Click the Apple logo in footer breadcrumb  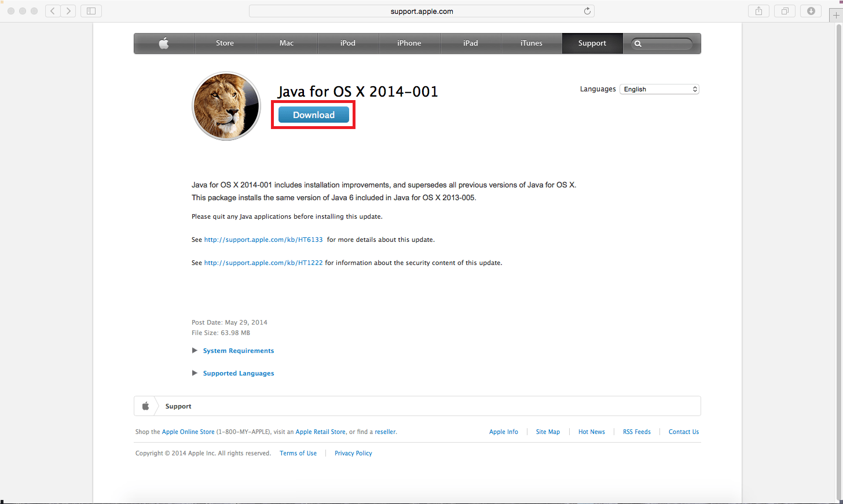coord(146,406)
